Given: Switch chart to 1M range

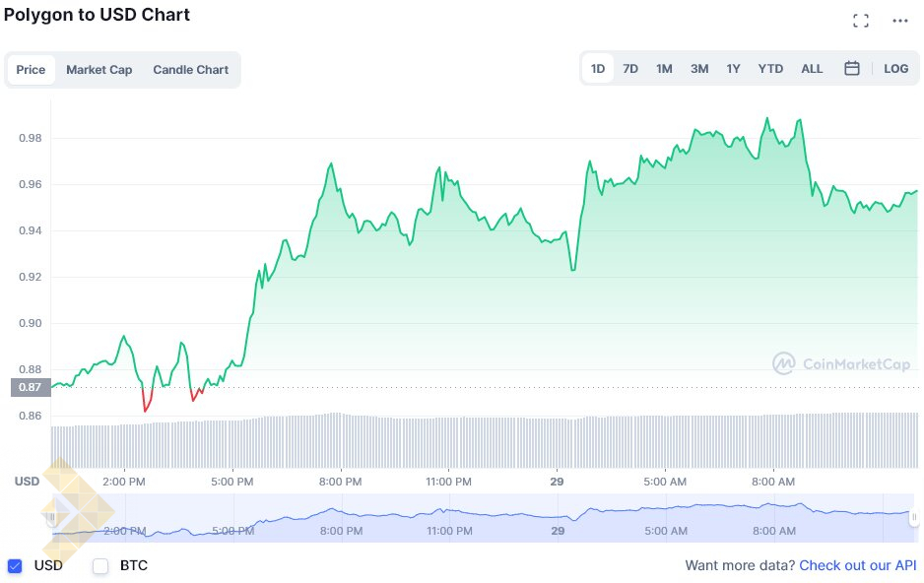Looking at the screenshot, I should [x=665, y=69].
